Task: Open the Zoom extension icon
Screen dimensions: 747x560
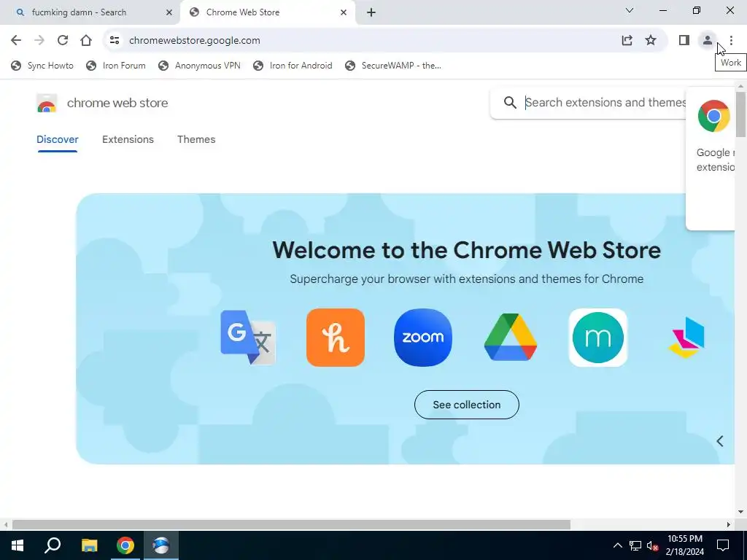Action: pos(423,338)
